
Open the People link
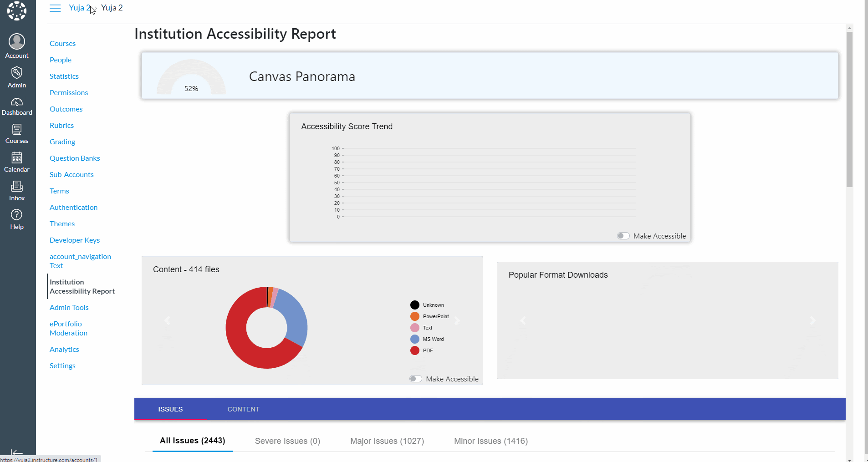click(61, 60)
